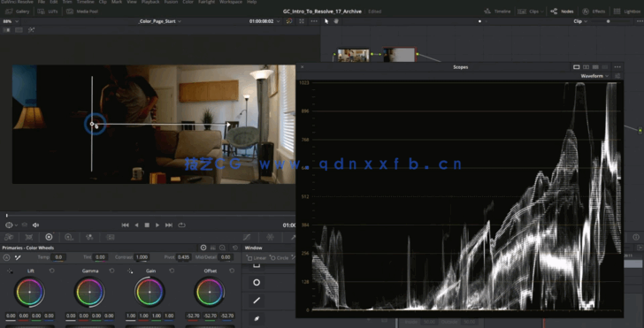
Task: Click the Contrast value field
Action: pos(142,257)
